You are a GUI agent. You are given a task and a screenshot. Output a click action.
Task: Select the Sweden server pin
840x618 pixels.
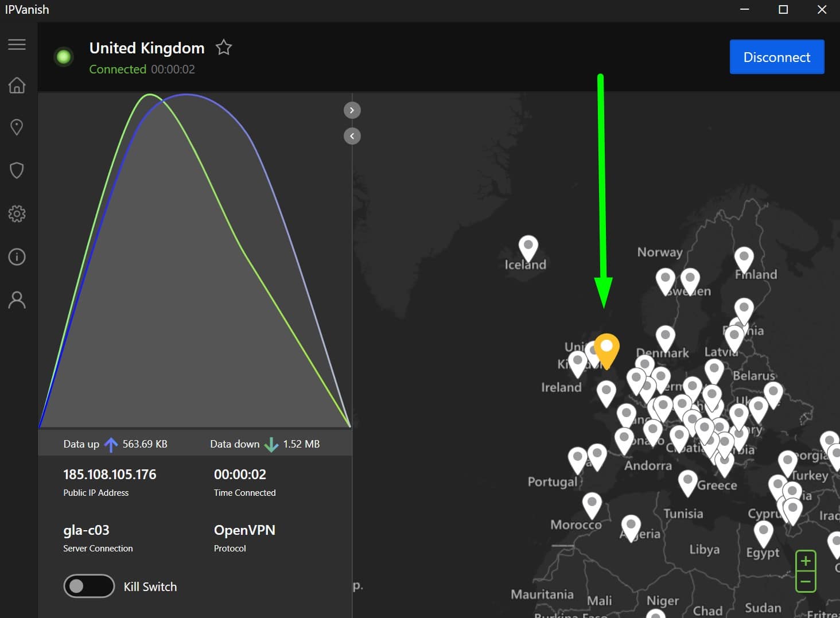(690, 281)
